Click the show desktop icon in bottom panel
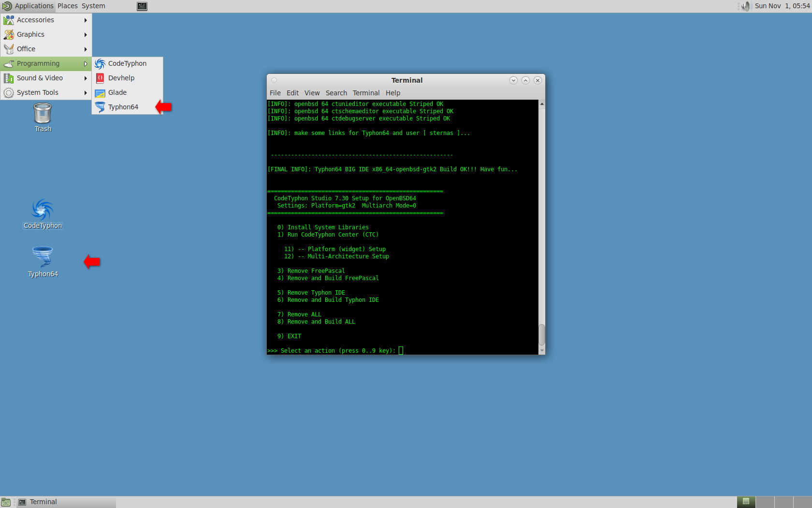Screen dimensions: 812x508 point(6,502)
